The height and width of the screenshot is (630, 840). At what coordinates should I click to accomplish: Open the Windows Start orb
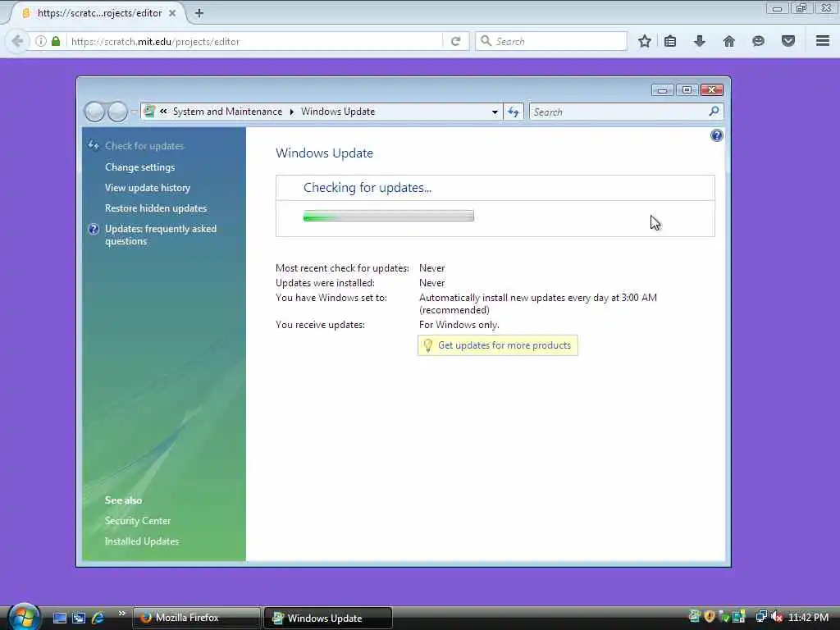point(24,616)
